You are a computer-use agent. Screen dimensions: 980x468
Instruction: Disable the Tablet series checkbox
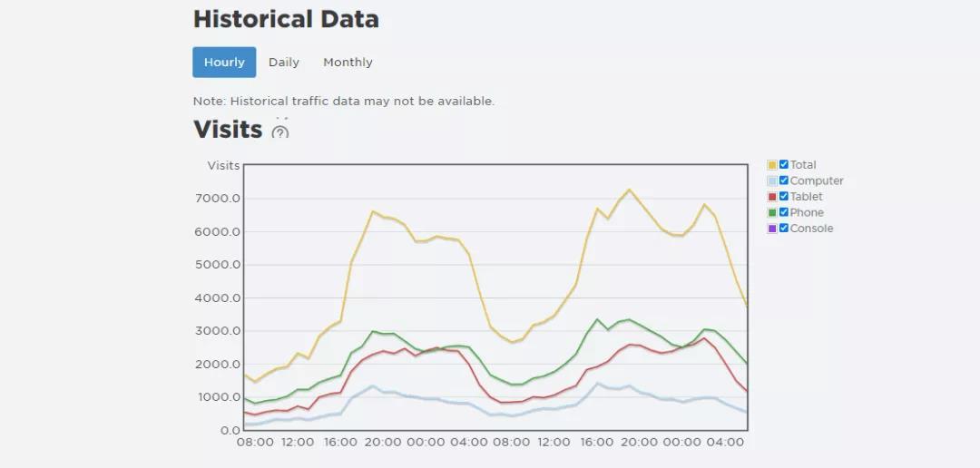coord(784,197)
